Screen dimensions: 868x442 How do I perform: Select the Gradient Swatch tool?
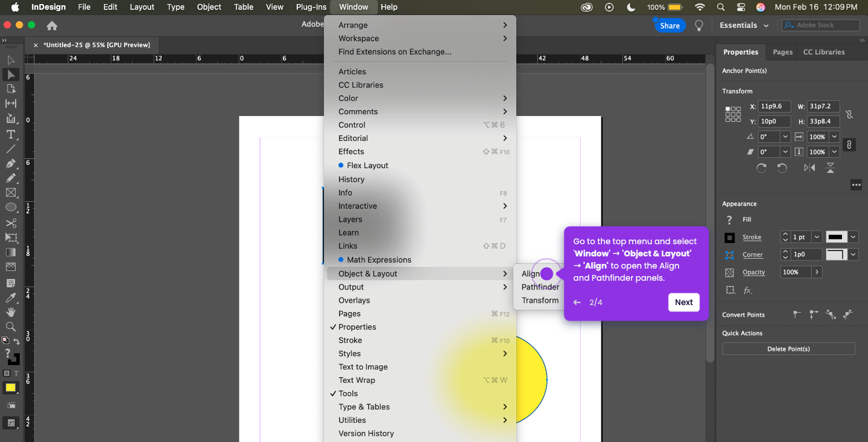[10, 252]
